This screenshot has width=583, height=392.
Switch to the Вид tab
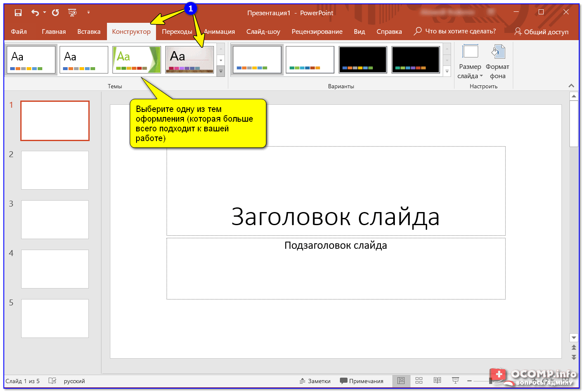click(359, 32)
